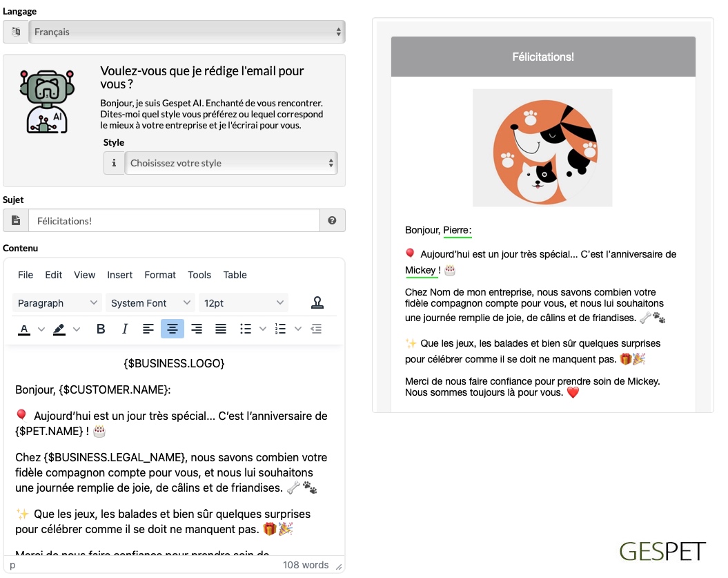Expand the Paragraph format dropdown

pyautogui.click(x=57, y=303)
